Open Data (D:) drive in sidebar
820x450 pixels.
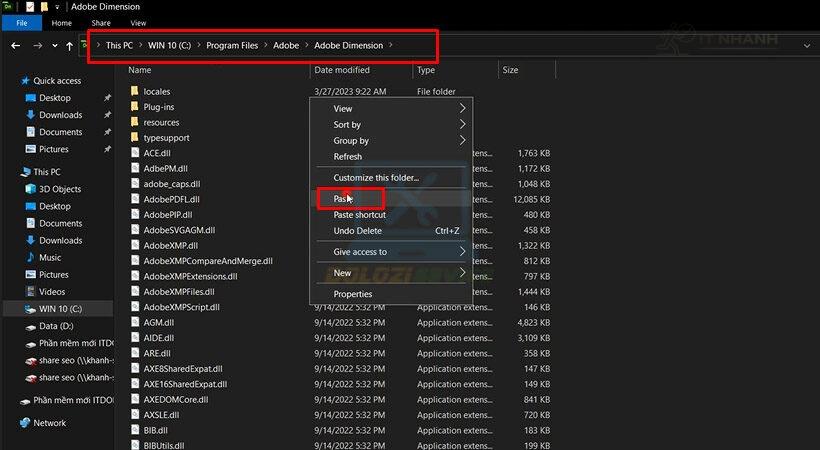coord(55,326)
